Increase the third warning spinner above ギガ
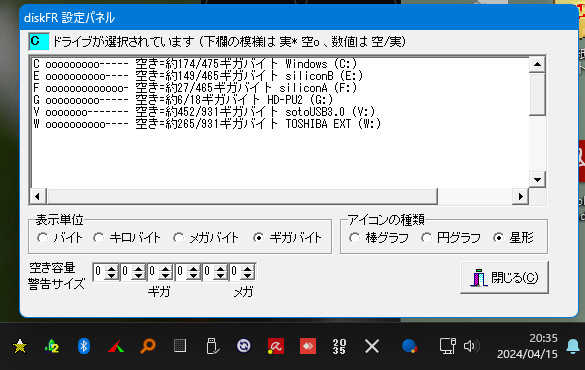Image resolution: width=585 pixels, height=370 pixels. [166, 268]
